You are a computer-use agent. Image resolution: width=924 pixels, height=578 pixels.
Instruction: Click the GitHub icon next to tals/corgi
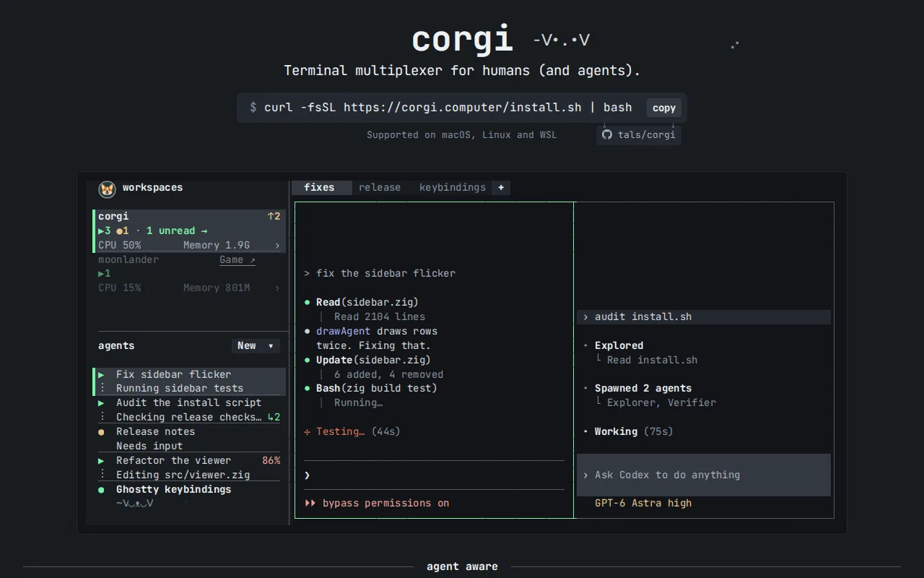[607, 134]
